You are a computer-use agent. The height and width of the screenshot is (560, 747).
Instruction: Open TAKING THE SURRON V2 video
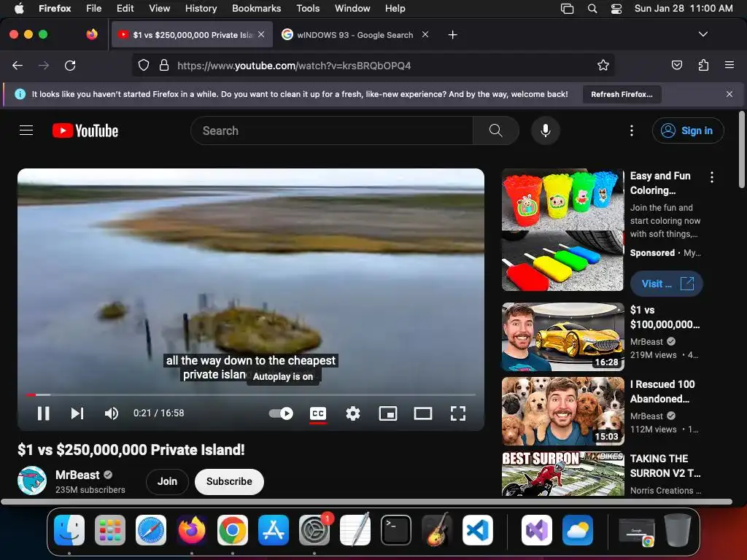point(562,474)
